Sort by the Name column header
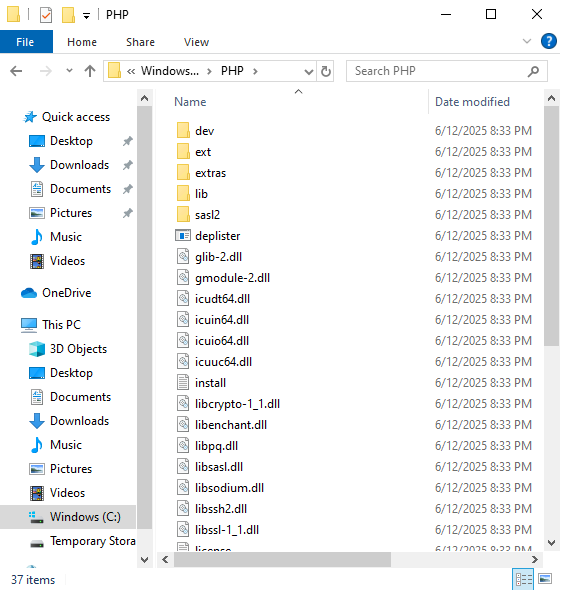 pos(190,102)
